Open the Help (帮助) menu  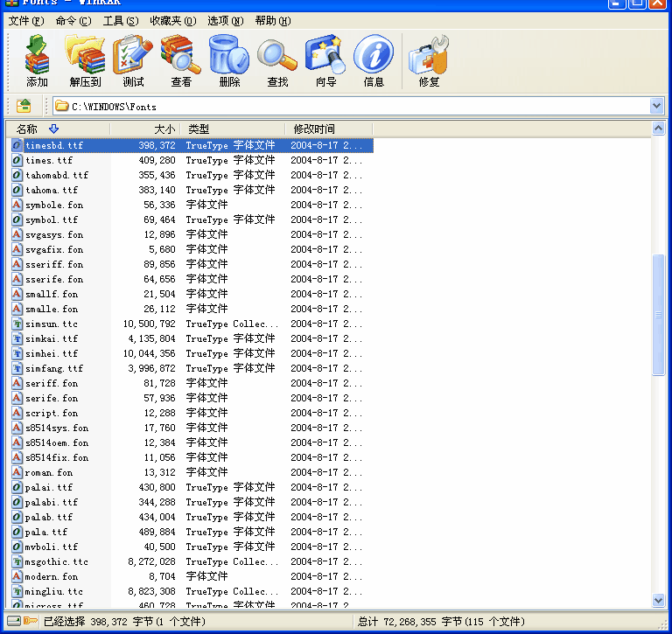coord(273,21)
